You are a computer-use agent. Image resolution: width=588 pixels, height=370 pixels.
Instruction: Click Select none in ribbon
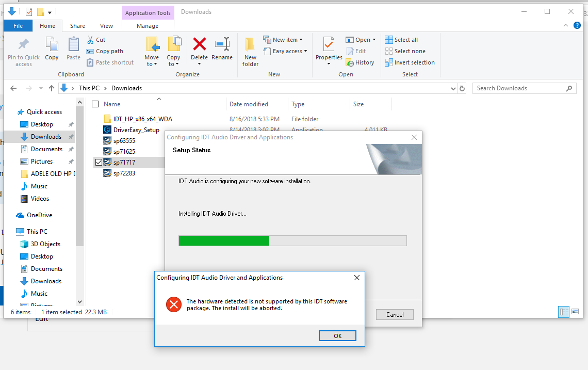405,51
